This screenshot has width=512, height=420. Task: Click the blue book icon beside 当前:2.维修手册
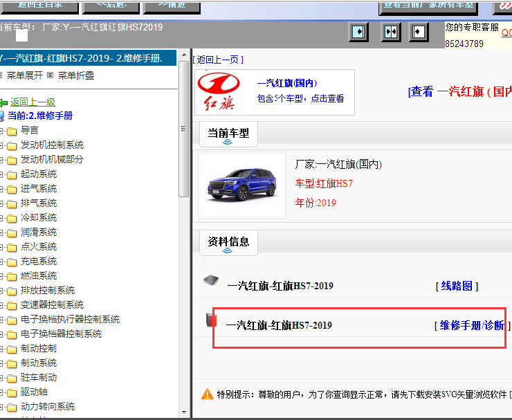(x=2, y=116)
